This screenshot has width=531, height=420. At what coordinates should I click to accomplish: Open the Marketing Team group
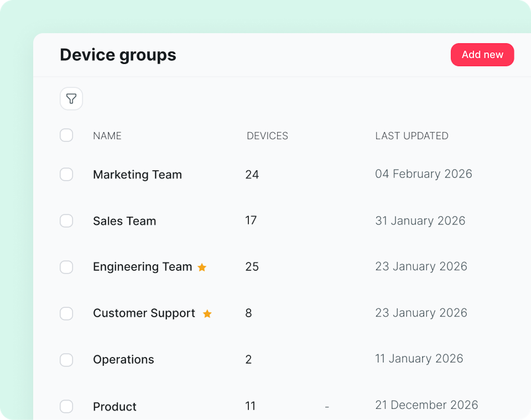tap(137, 175)
